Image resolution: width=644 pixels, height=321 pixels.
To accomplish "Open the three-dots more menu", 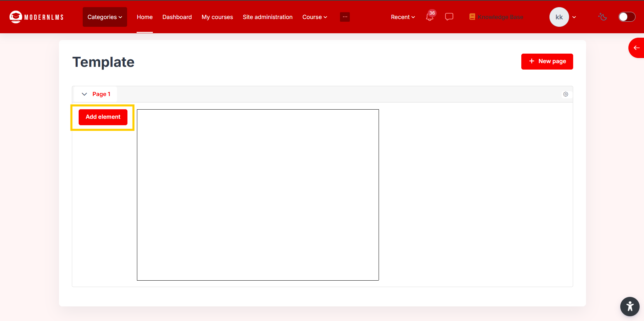I will tap(345, 17).
